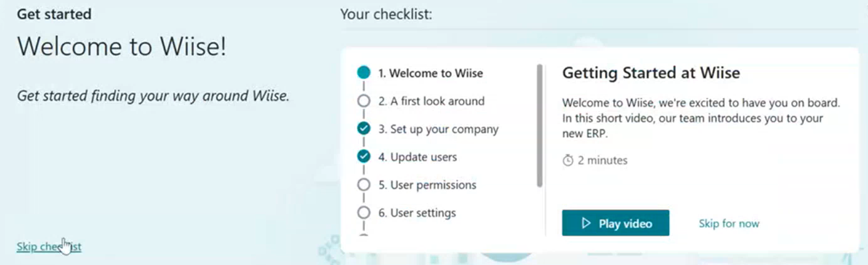Click the Play video button
This screenshot has height=265, width=868.
pos(615,224)
